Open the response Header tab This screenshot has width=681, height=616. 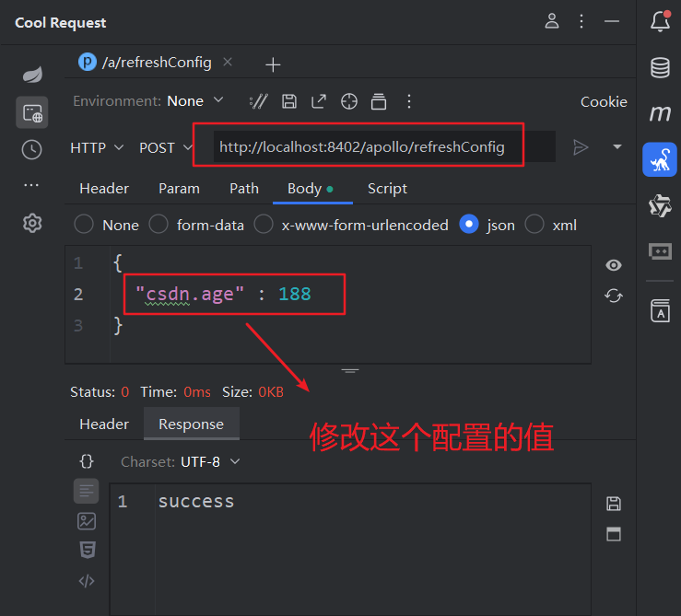coord(104,424)
